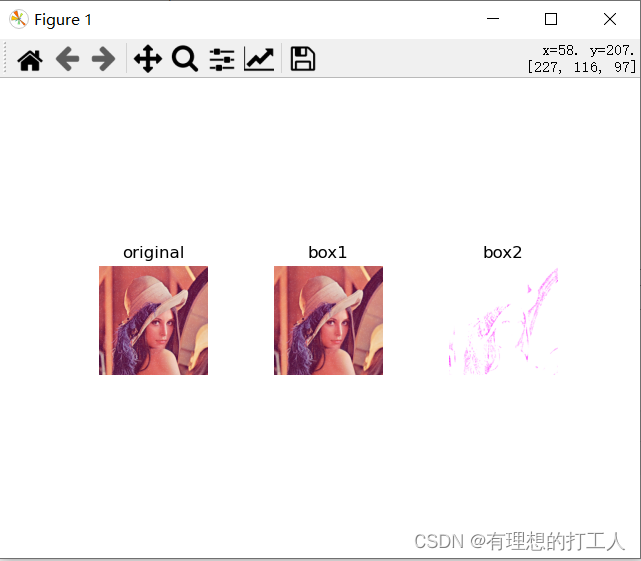Click the "box2" subplot title
This screenshot has height=561, width=641.
pyautogui.click(x=502, y=252)
